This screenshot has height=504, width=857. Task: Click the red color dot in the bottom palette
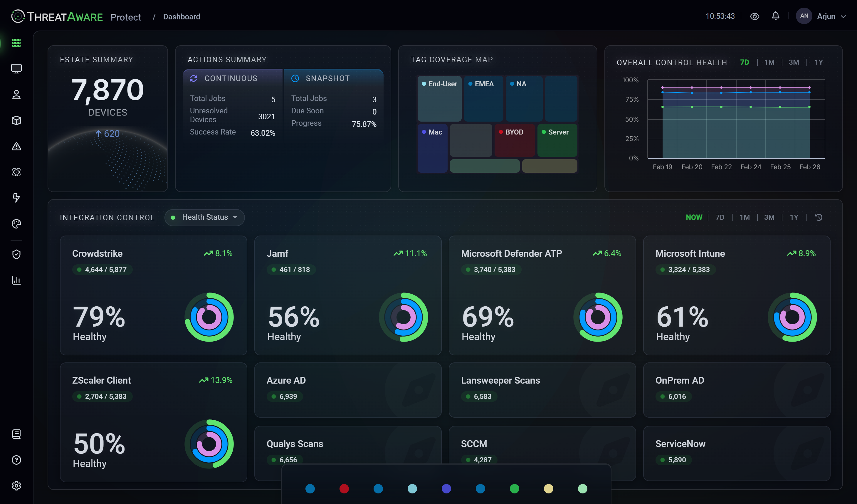[x=344, y=489]
